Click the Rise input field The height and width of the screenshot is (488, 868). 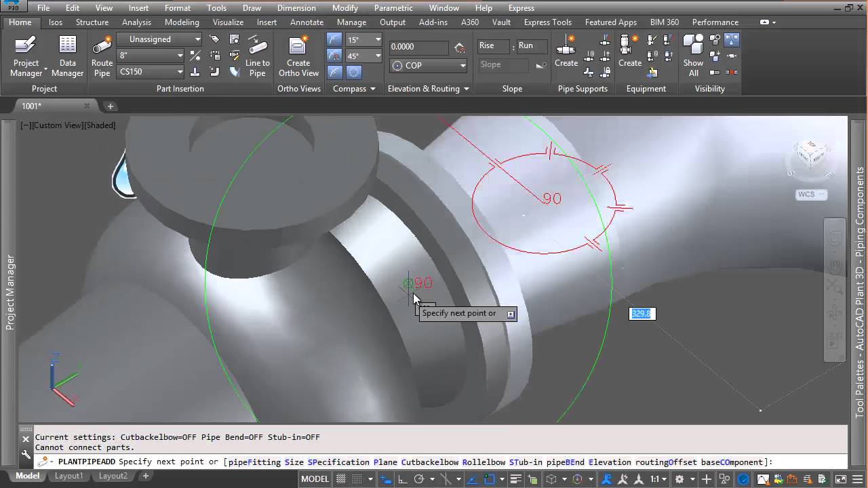tap(494, 46)
